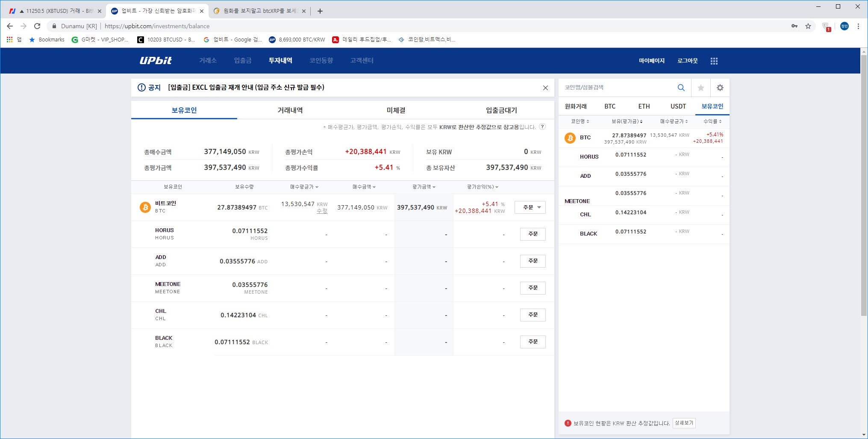Bookmark this page with star icon
Image resolution: width=868 pixels, height=439 pixels.
coord(808,26)
